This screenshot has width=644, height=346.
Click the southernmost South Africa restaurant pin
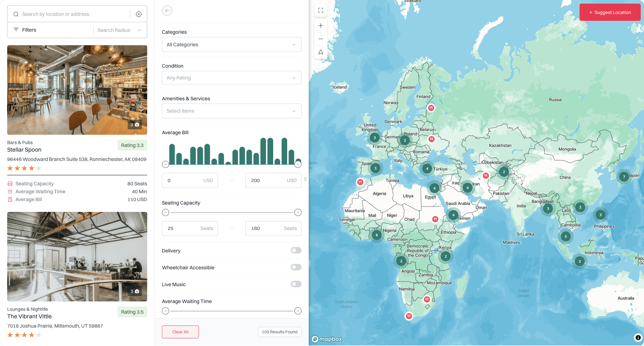[409, 316]
